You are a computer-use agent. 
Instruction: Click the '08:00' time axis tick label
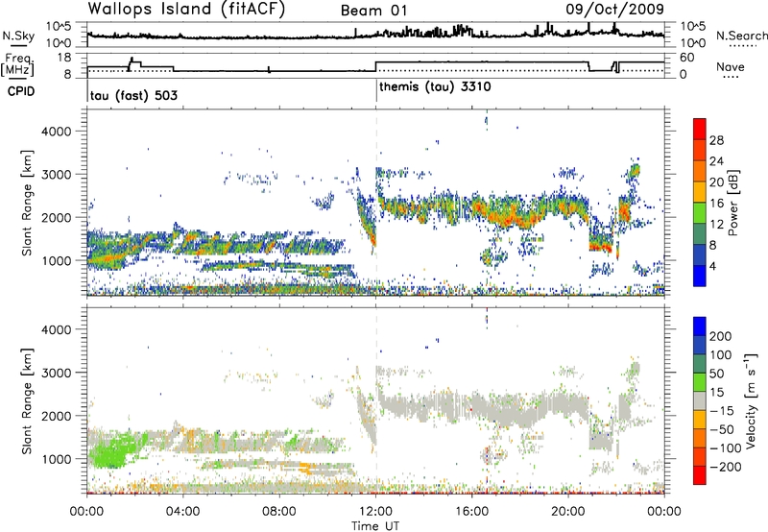[x=279, y=512]
